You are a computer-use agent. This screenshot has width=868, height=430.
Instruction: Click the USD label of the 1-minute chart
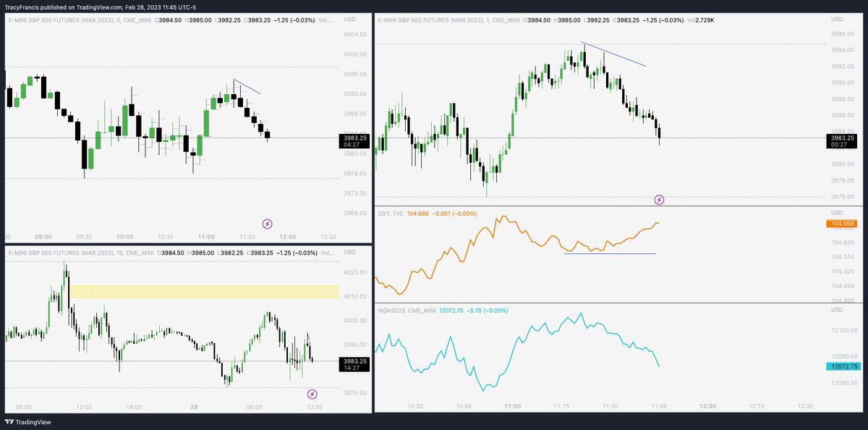(x=838, y=20)
